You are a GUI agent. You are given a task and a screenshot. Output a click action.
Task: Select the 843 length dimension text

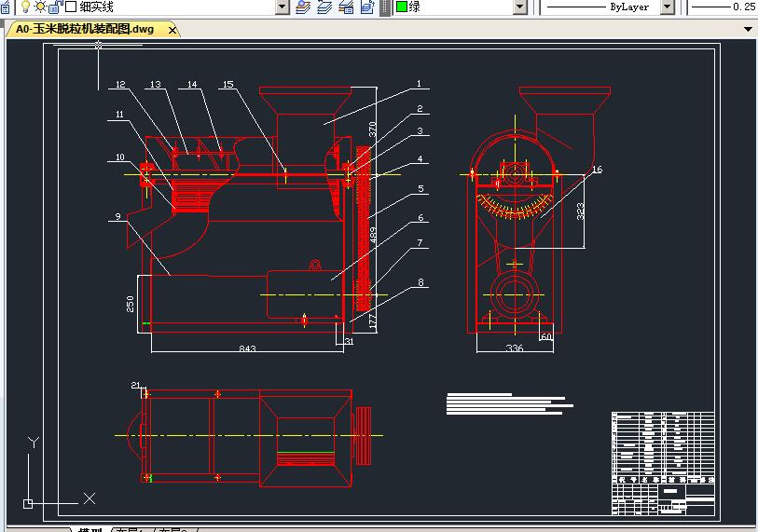[247, 348]
